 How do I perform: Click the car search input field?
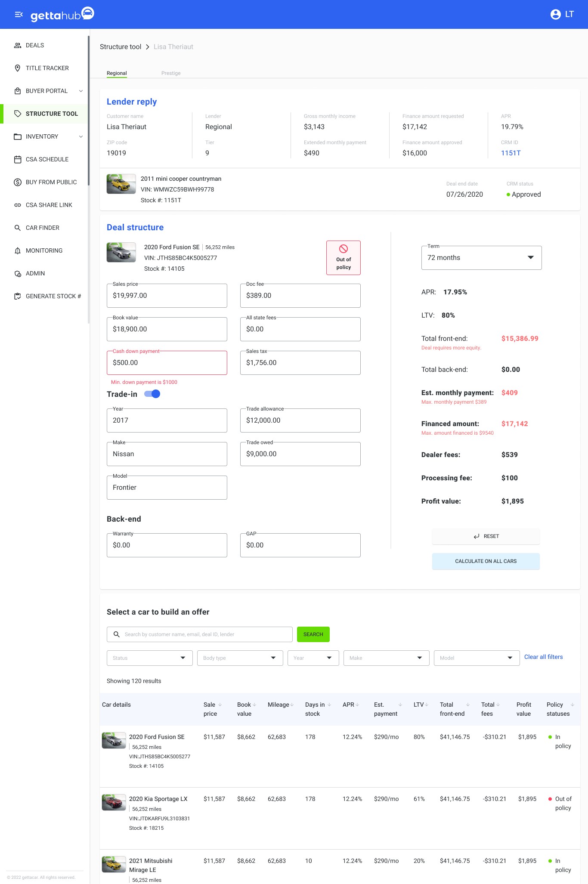[200, 634]
